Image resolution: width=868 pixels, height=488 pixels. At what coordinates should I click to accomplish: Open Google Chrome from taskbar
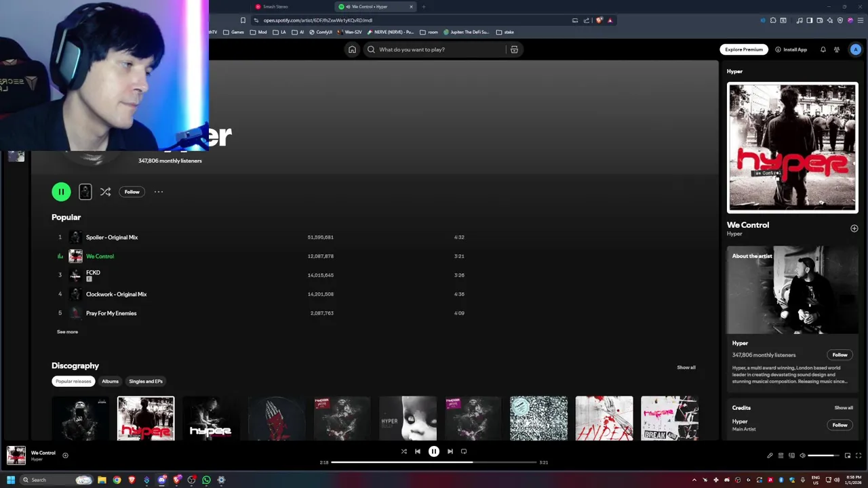coord(117,480)
